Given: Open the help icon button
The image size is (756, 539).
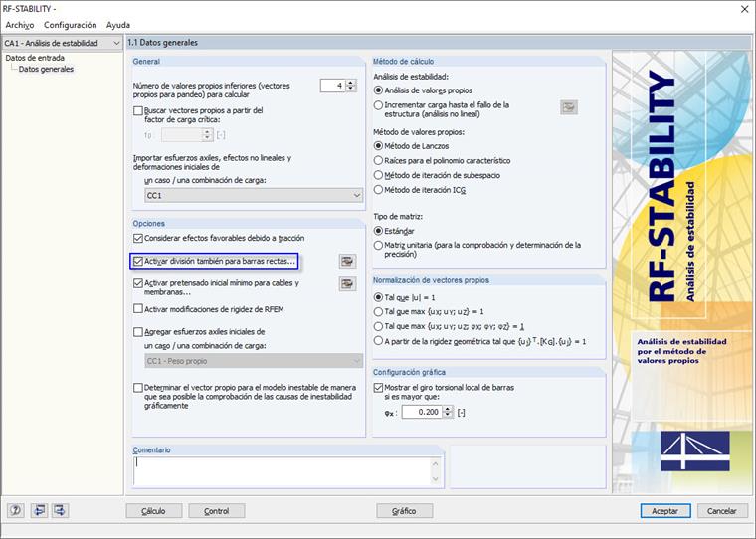Looking at the screenshot, I should click(x=16, y=510).
